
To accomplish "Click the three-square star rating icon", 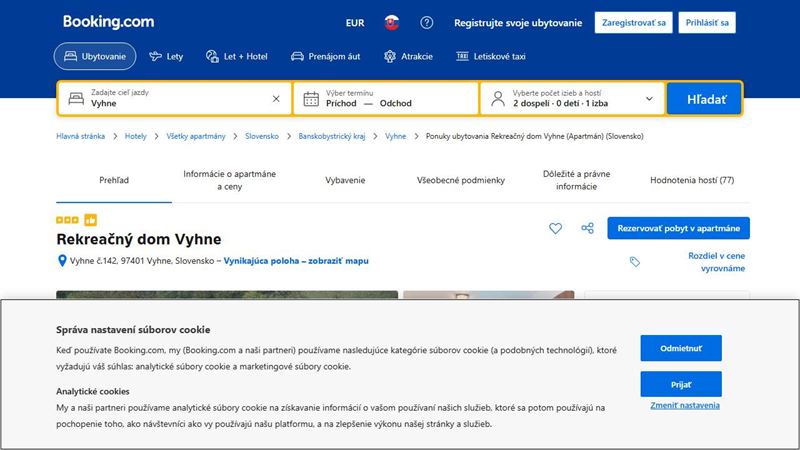I will click(x=67, y=220).
